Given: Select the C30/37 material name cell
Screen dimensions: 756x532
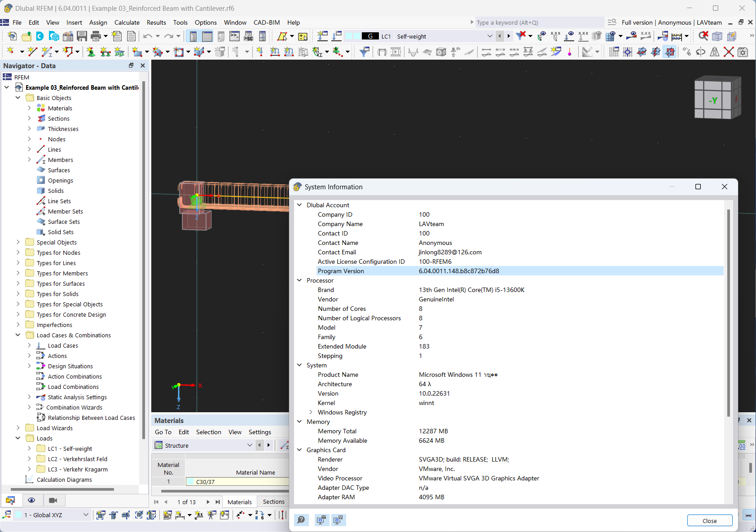Looking at the screenshot, I should (237, 482).
